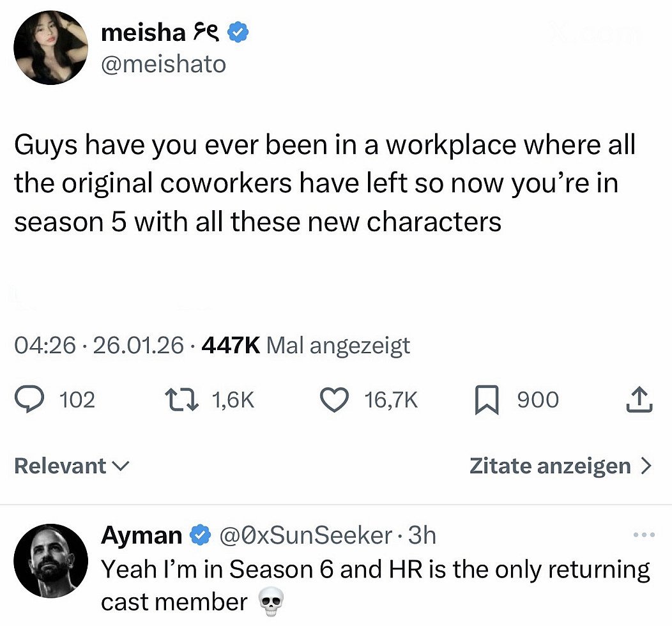Click Ayman's blue verified badge
672x626 pixels.
[202, 535]
